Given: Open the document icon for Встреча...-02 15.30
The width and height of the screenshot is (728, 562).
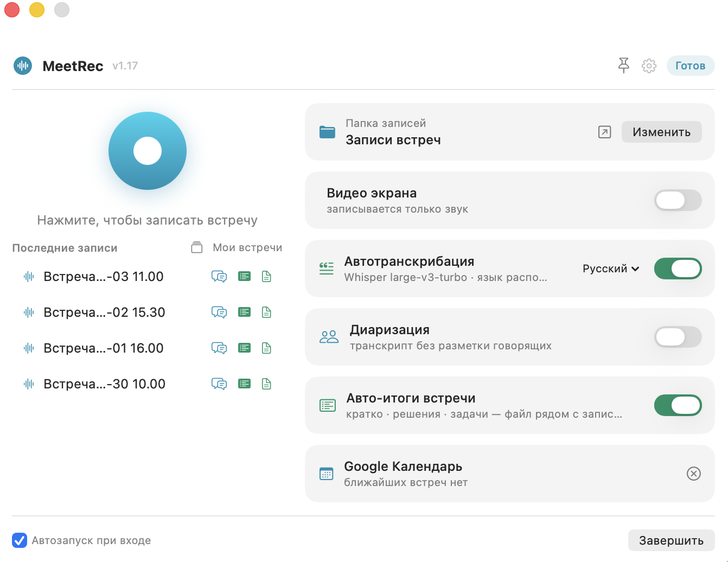Looking at the screenshot, I should tap(266, 312).
